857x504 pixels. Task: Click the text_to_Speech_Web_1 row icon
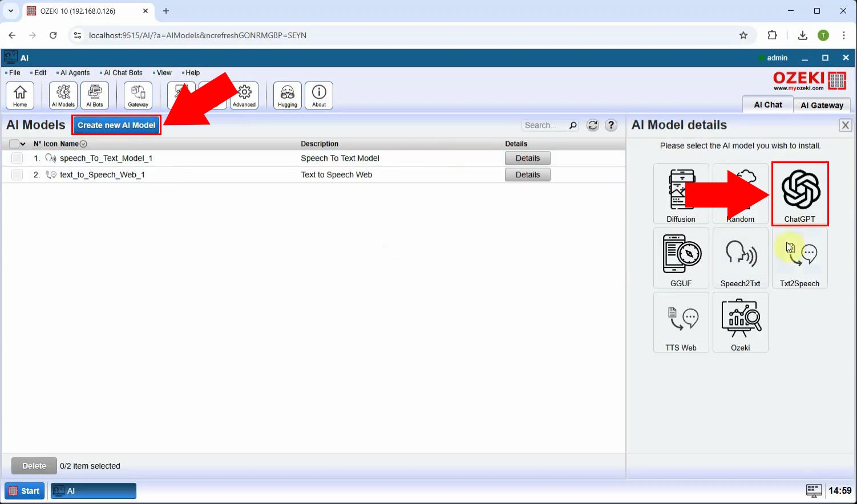pyautogui.click(x=51, y=175)
